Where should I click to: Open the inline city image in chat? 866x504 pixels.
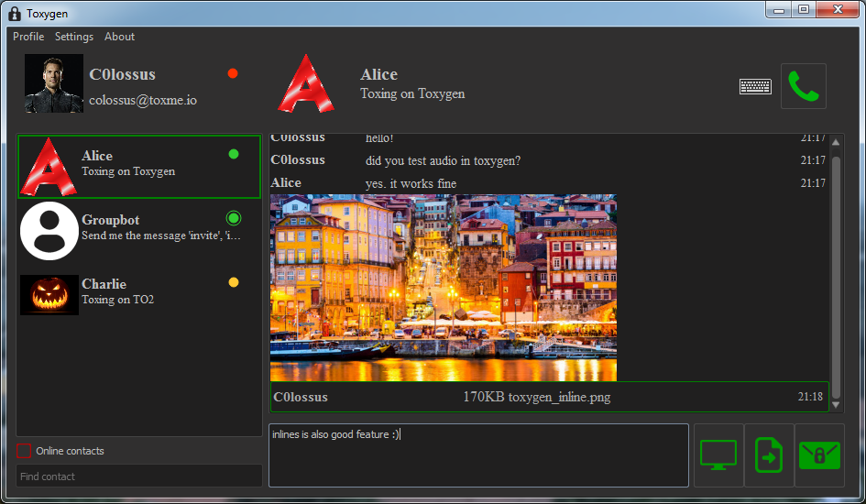click(443, 288)
